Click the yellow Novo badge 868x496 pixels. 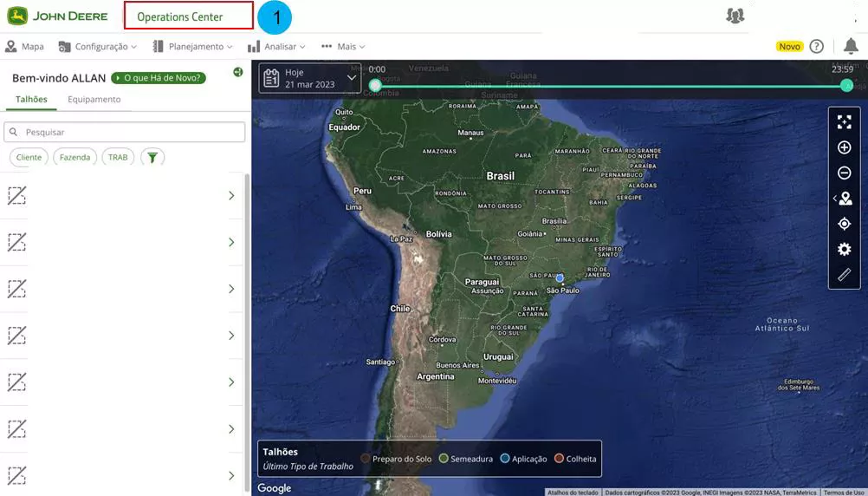pos(789,47)
